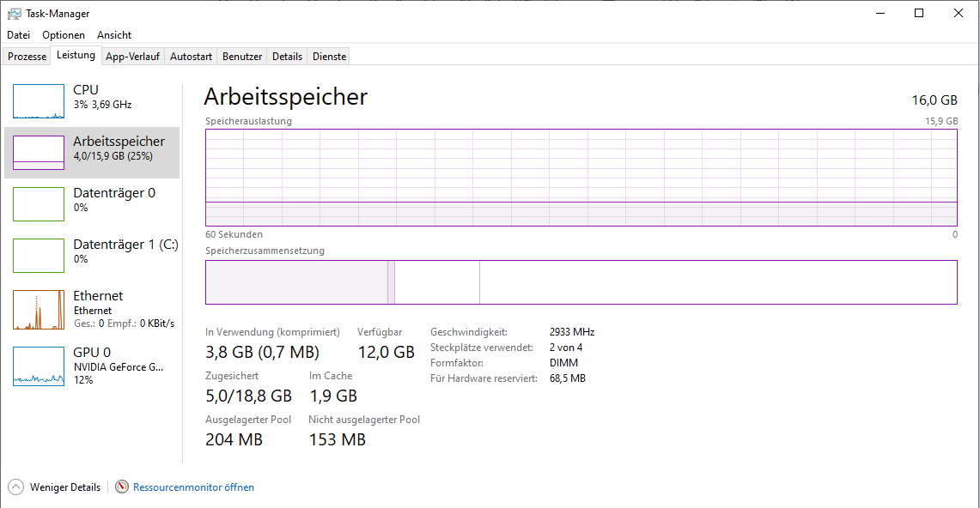Open the Optionen menu
Image resolution: width=980 pixels, height=508 pixels.
coord(64,35)
